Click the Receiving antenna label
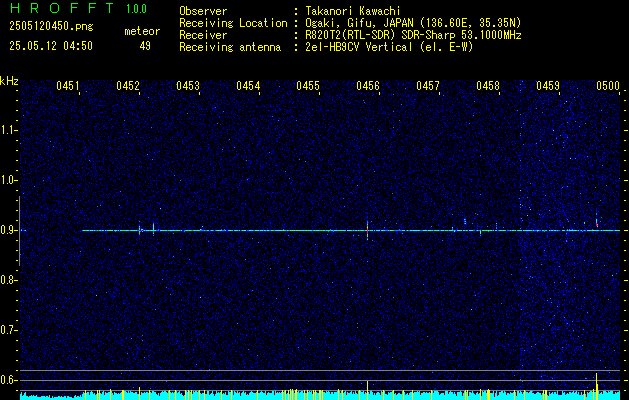 (x=230, y=47)
